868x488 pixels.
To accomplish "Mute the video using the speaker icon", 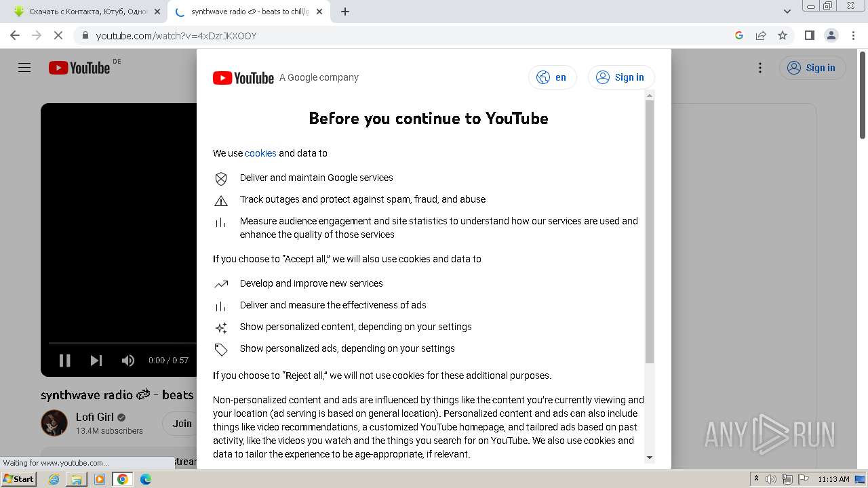I will click(127, 361).
